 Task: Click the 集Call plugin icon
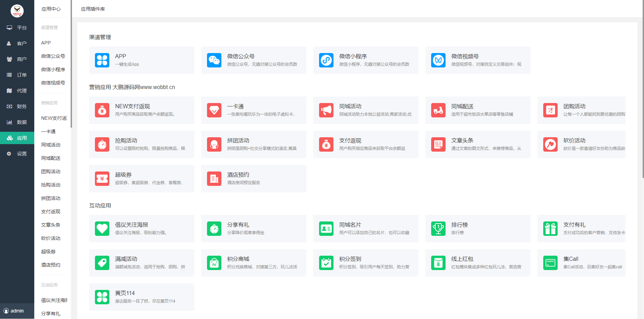coord(550,263)
